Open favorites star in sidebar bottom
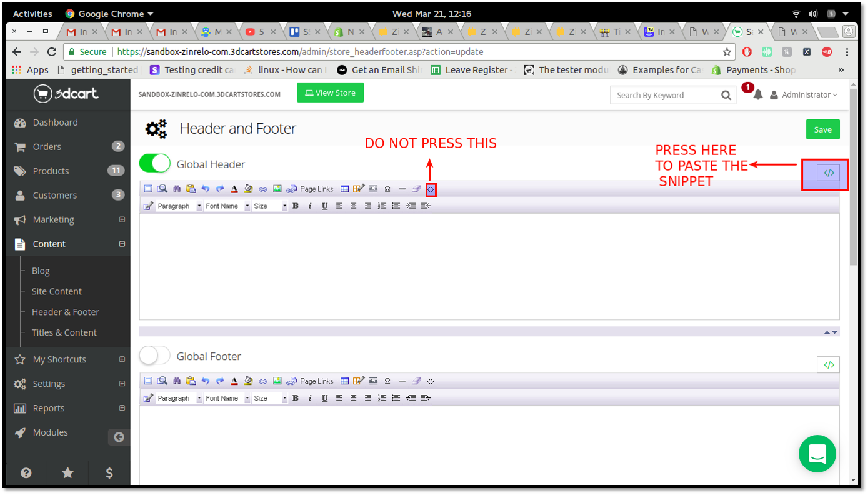 (67, 473)
